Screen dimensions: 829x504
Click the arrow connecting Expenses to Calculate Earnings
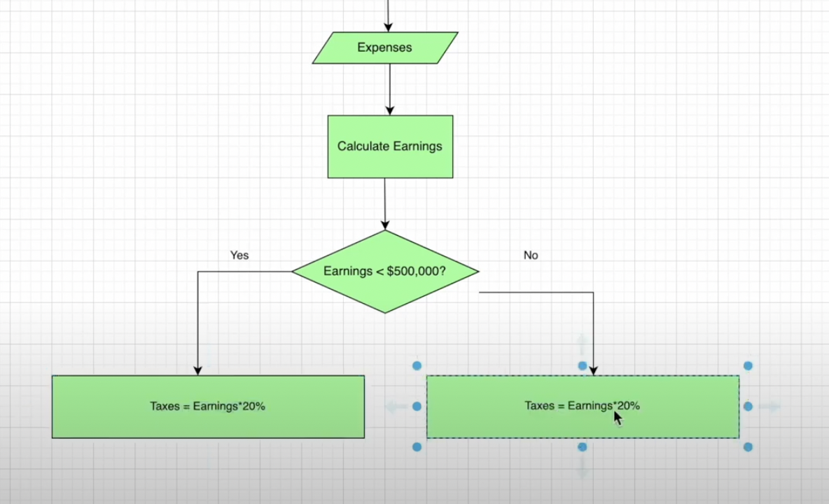click(x=389, y=91)
